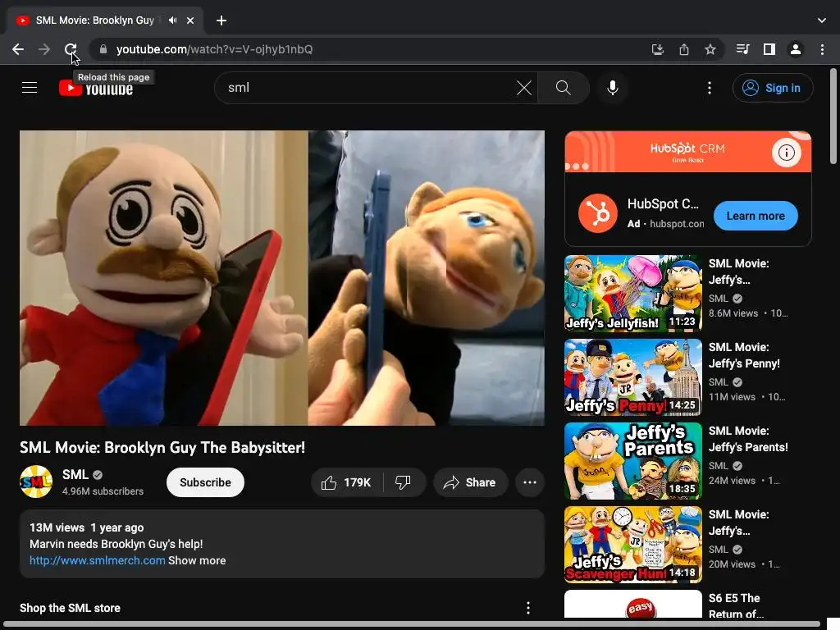This screenshot has height=630, width=840.
Task: Click the video player
Action: pyautogui.click(x=282, y=278)
